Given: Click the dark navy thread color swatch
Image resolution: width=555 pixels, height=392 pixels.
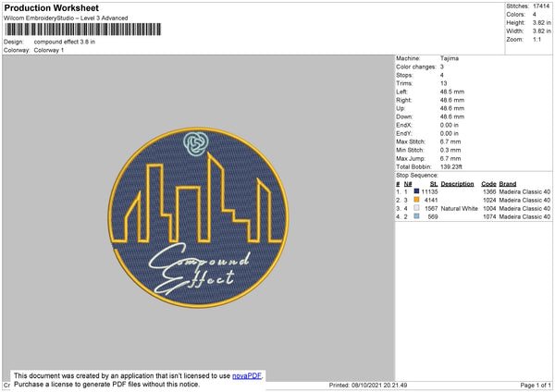Looking at the screenshot, I should pyautogui.click(x=416, y=191).
